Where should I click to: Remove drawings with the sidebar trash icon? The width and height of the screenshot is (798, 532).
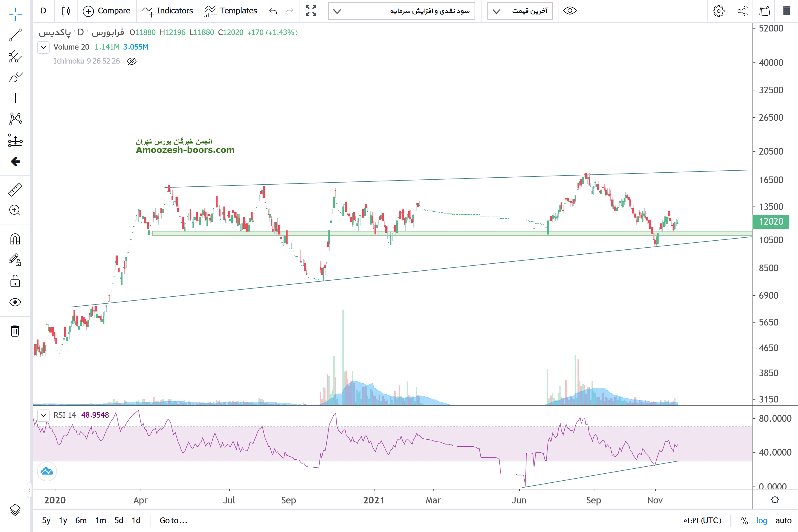tap(15, 331)
